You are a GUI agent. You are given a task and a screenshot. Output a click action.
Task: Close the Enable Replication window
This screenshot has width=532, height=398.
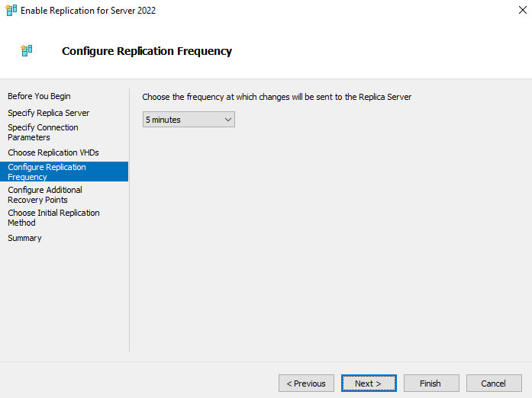coord(523,10)
